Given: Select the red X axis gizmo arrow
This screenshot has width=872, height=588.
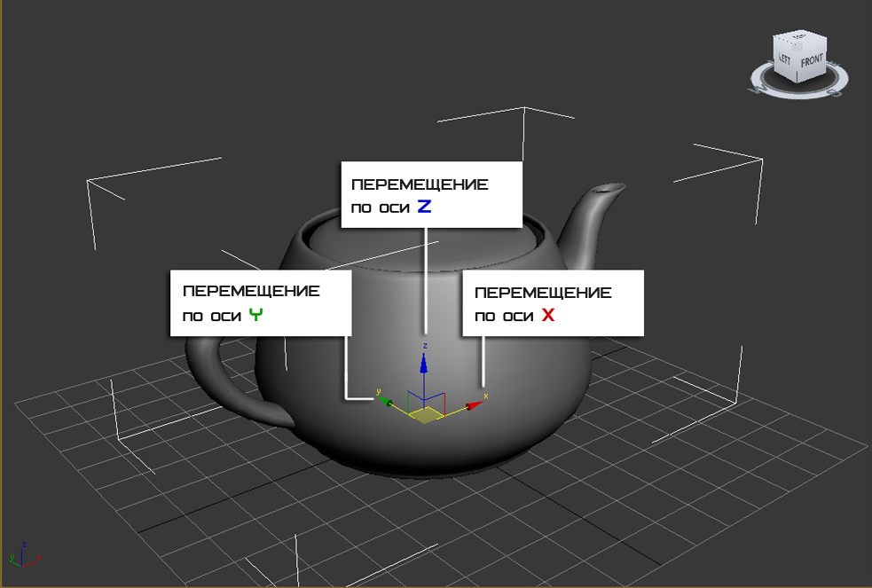Looking at the screenshot, I should coord(474,404).
